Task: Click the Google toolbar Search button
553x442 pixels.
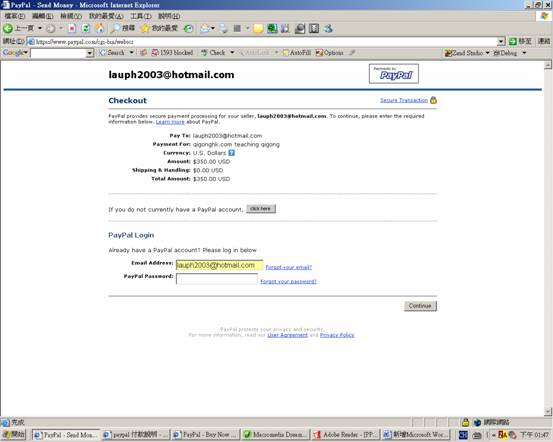Action: [x=112, y=53]
